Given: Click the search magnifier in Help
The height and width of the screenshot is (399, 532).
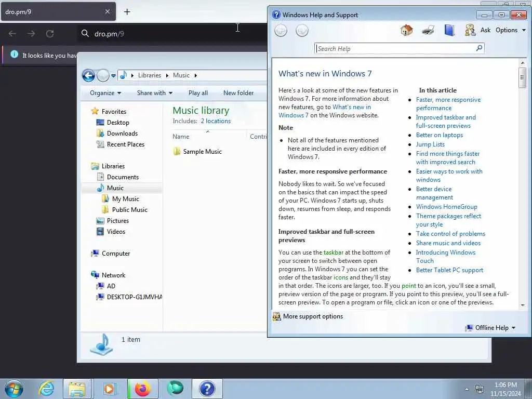Looking at the screenshot, I should pyautogui.click(x=479, y=48).
